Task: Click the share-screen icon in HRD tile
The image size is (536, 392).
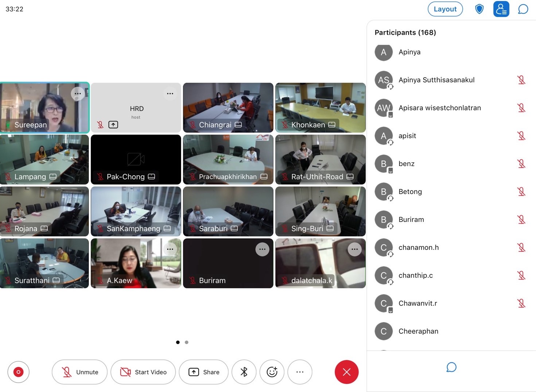Action: (x=113, y=125)
